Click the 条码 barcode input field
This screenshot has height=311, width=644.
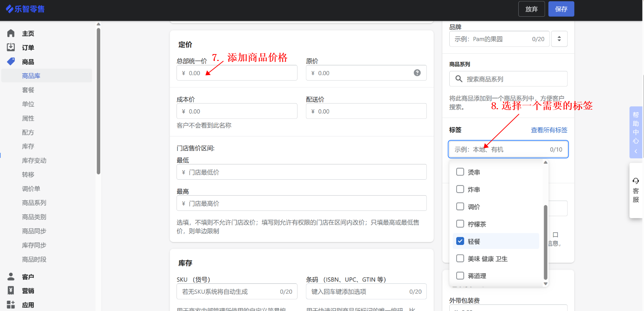pyautogui.click(x=366, y=291)
